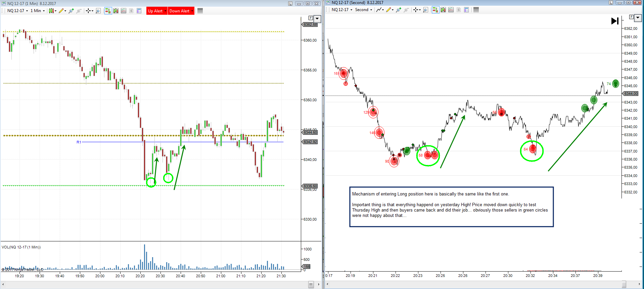This screenshot has height=289, width=644.
Task: Click the R1 line label on left chart
Action: [79, 142]
